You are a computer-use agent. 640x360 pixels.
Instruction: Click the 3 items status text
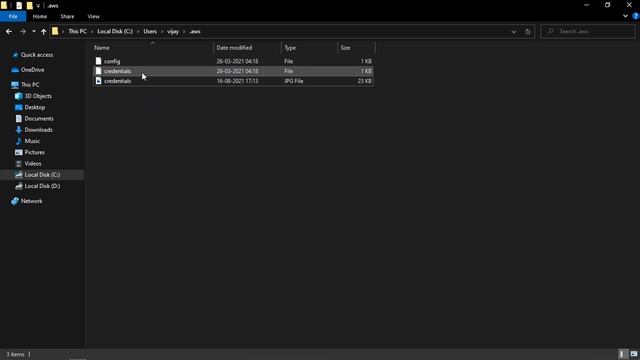16,354
